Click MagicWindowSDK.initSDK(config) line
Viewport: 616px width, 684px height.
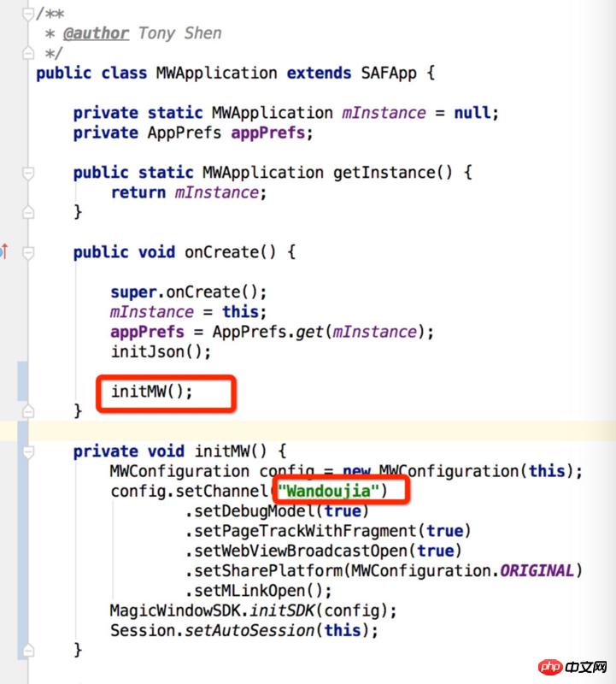click(x=253, y=610)
